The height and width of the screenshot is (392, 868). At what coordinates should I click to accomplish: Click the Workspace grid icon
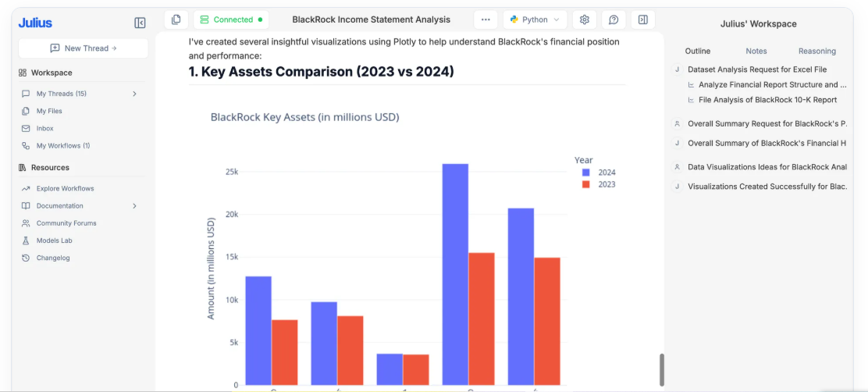pos(23,73)
